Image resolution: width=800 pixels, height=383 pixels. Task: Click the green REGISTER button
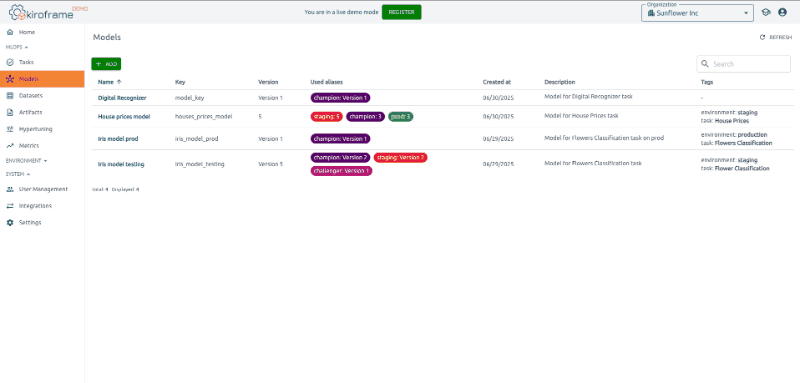[402, 12]
